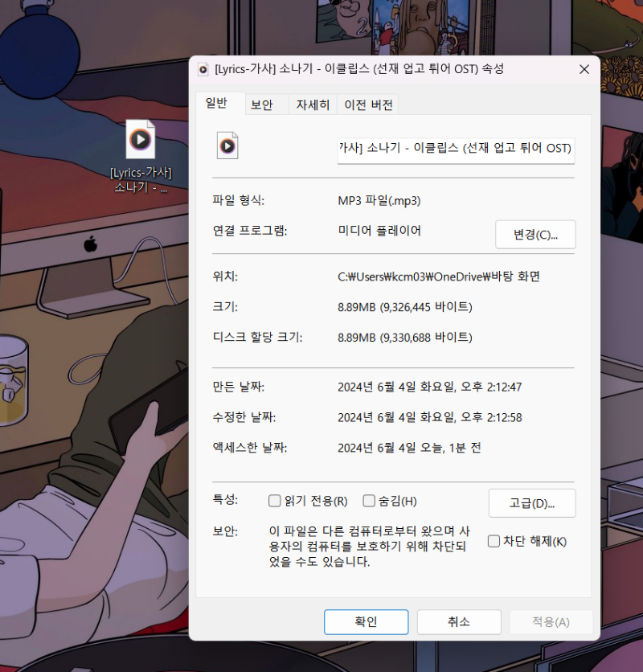Click the 적용(A) button

(x=551, y=622)
